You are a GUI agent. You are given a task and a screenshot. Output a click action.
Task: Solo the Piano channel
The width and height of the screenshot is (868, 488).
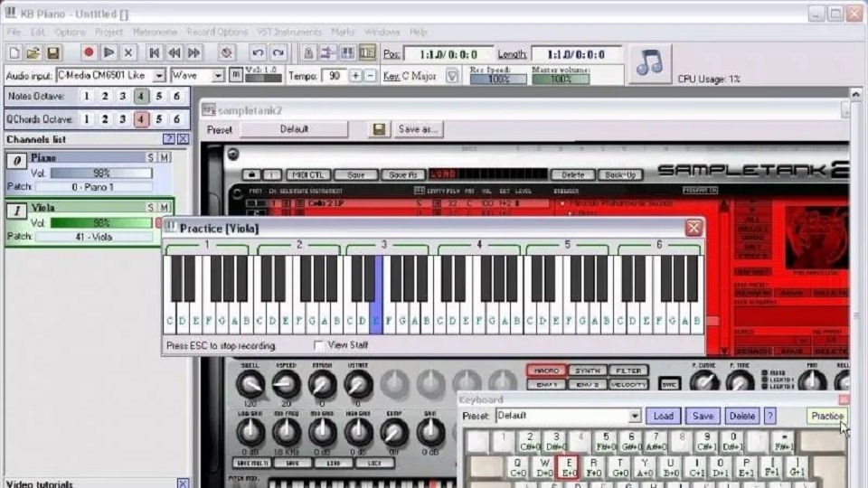[151, 157]
